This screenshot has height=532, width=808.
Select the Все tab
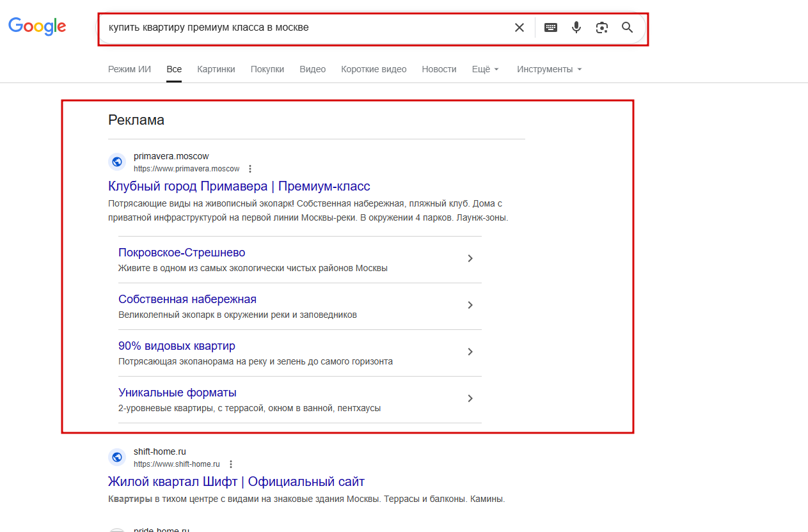[174, 69]
